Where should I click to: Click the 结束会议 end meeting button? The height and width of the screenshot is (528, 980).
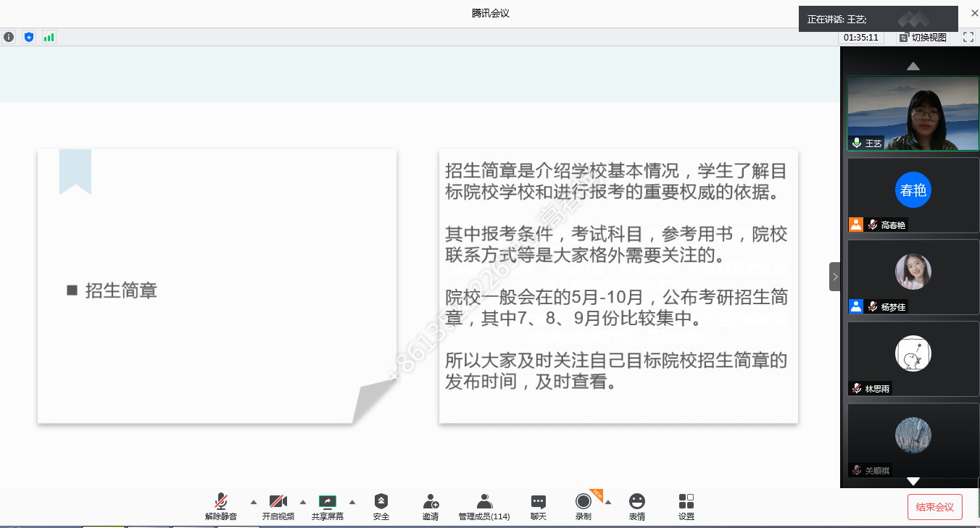coord(934,507)
